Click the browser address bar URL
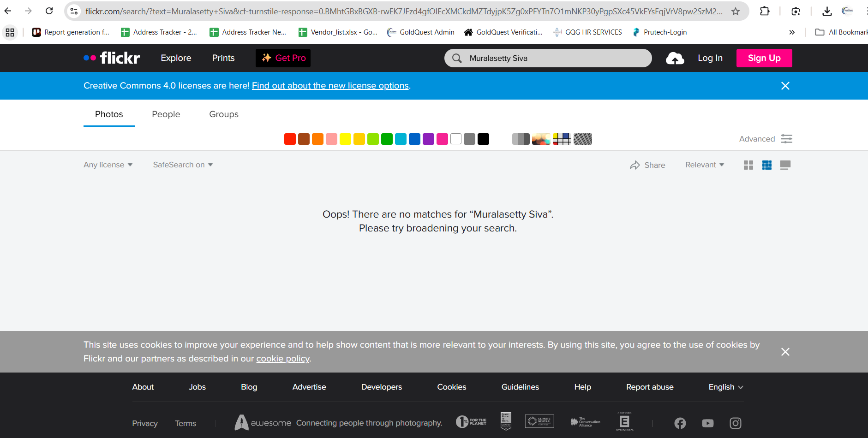 (x=404, y=11)
